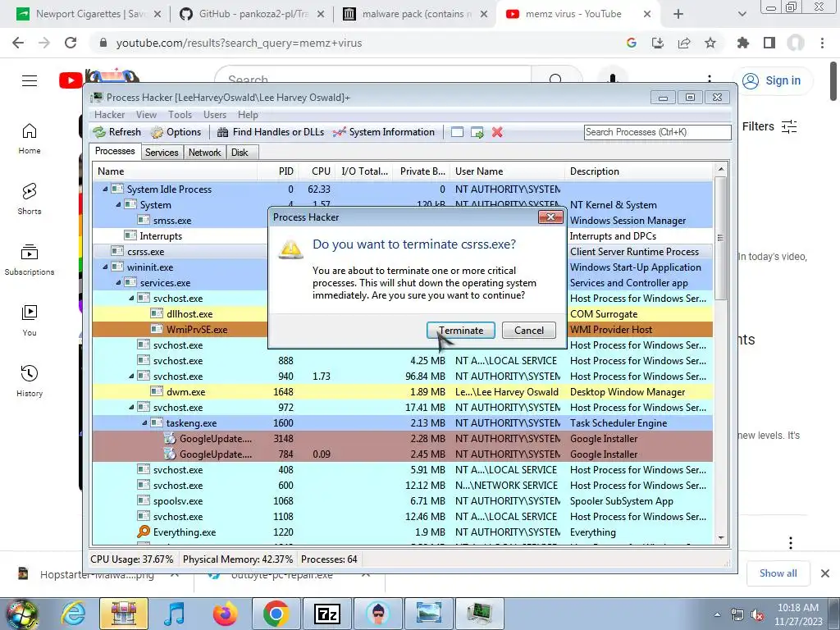The image size is (840, 630).
Task: Select the Everything.exe process
Action: pos(402,532)
